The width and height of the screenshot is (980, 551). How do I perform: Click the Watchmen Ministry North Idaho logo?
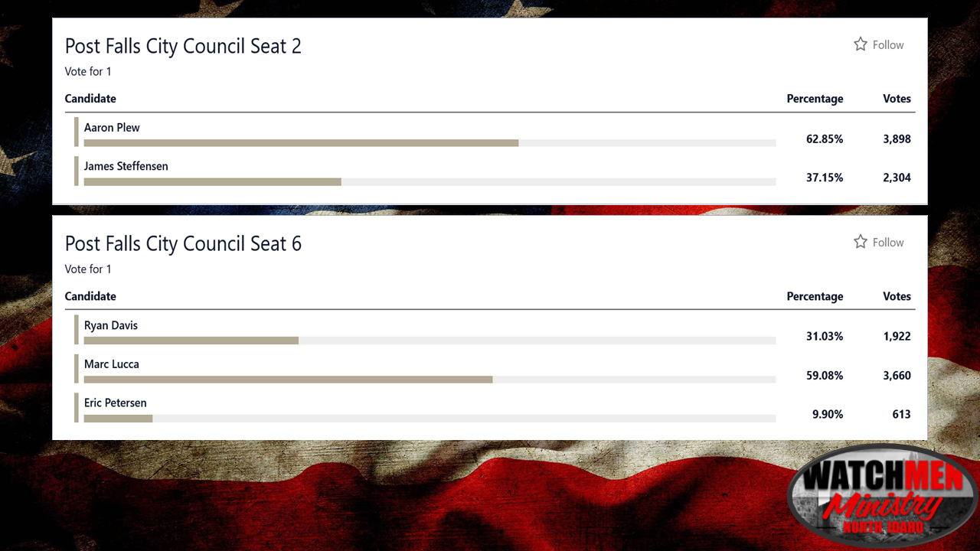[883, 497]
